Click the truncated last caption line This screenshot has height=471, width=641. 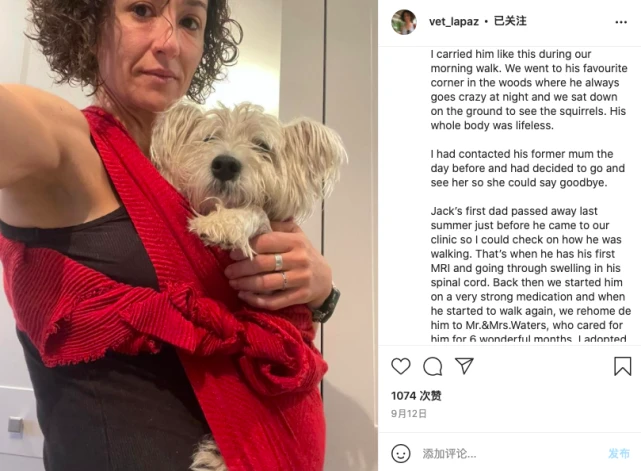pyautogui.click(x=528, y=339)
